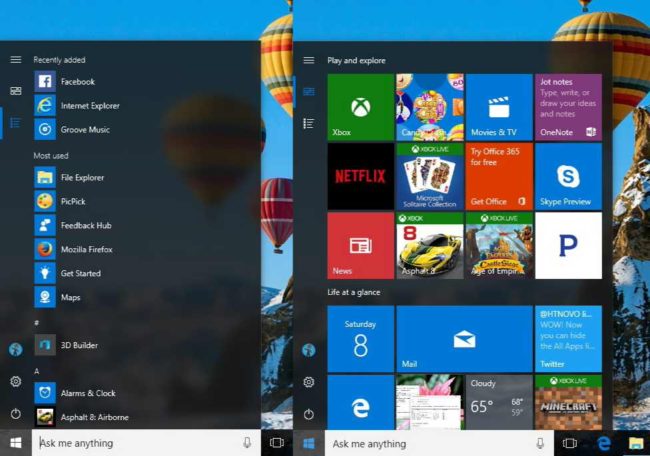Click microphone in right Cortana search box
This screenshot has width=650, height=456.
pos(540,444)
